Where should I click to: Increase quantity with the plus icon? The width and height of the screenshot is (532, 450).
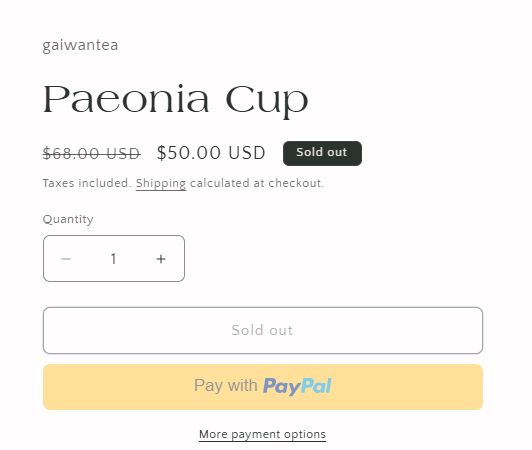tap(161, 259)
